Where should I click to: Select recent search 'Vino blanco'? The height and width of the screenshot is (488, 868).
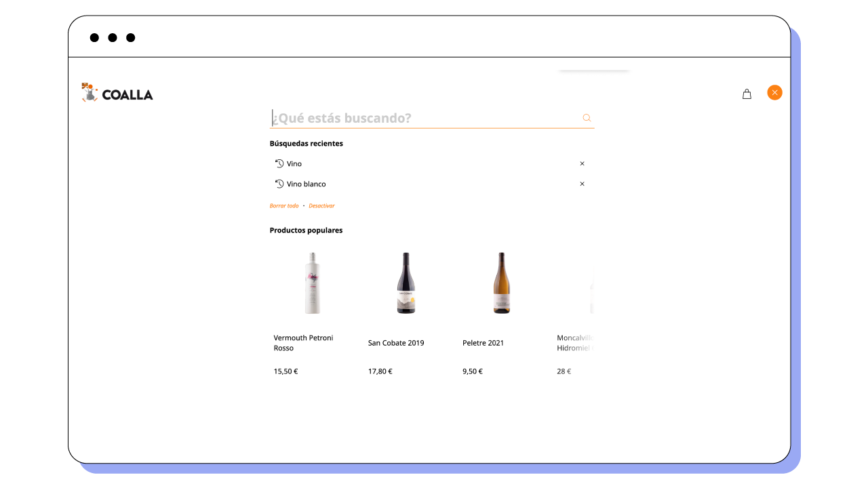[x=306, y=184]
